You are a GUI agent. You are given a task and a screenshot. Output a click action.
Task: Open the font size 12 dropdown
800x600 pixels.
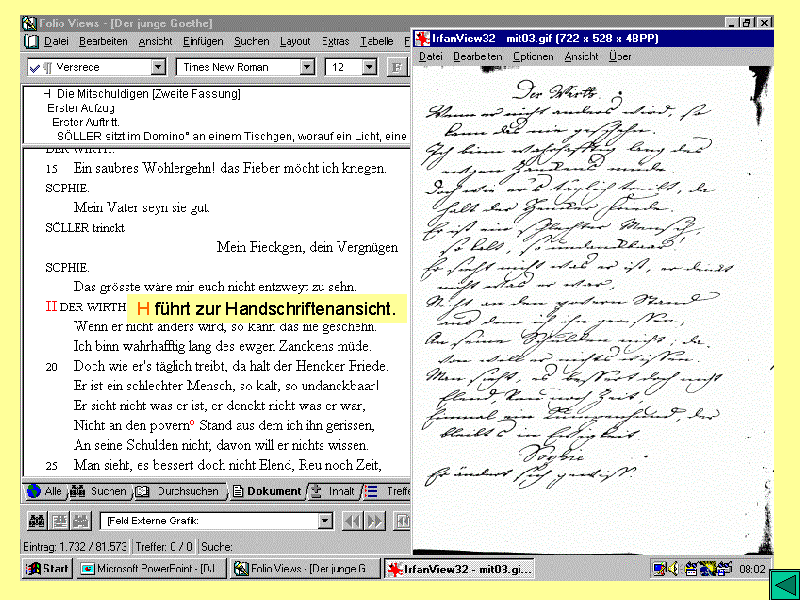pos(369,67)
